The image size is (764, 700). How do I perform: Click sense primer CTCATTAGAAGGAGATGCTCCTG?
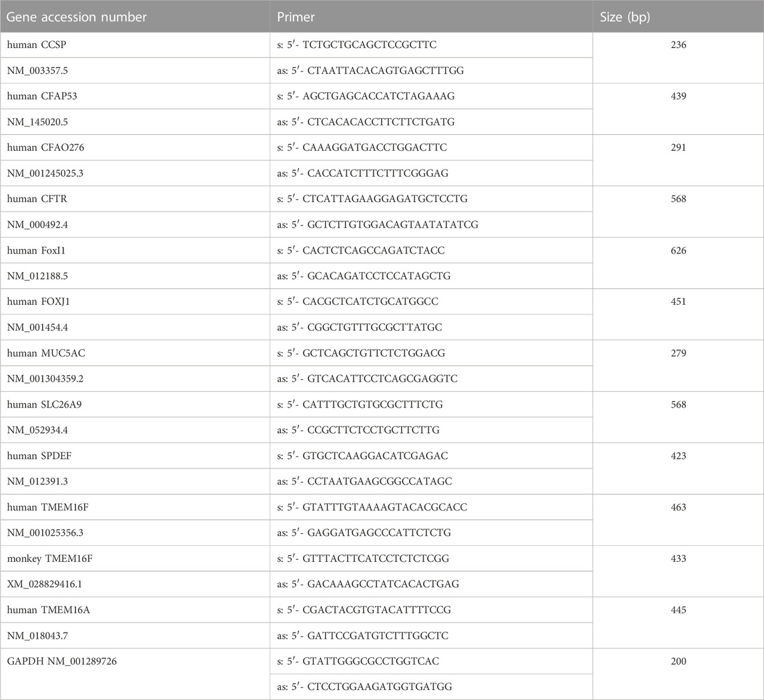pyautogui.click(x=385, y=199)
